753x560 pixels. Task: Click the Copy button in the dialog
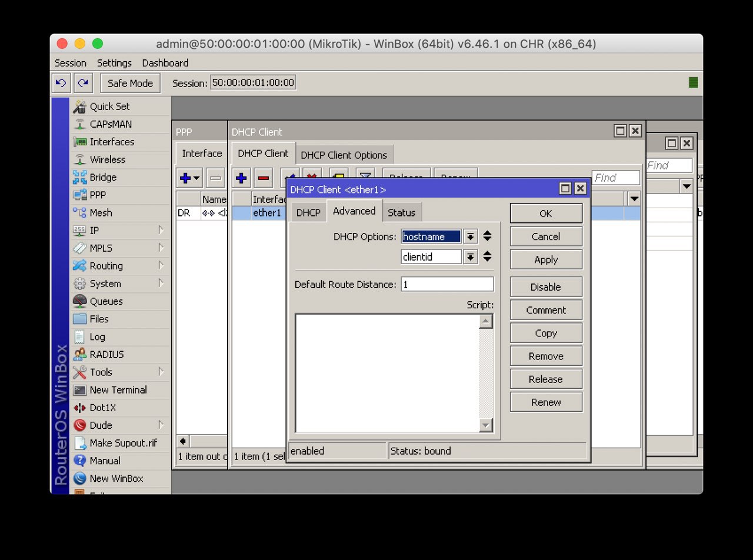546,333
